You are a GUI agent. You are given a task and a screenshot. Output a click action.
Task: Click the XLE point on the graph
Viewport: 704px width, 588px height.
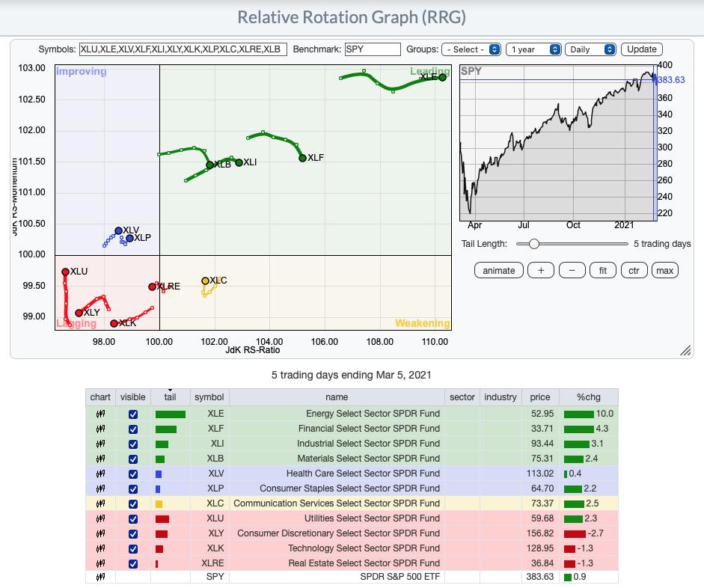point(443,77)
